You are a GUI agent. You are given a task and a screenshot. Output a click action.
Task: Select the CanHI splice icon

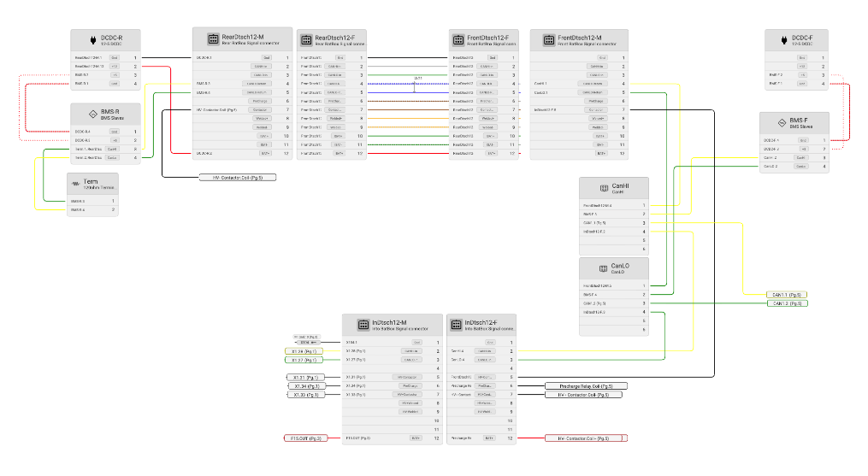click(x=605, y=188)
